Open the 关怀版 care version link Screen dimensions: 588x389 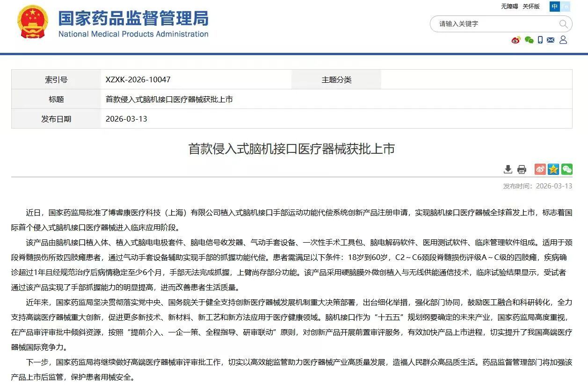pyautogui.click(x=531, y=7)
